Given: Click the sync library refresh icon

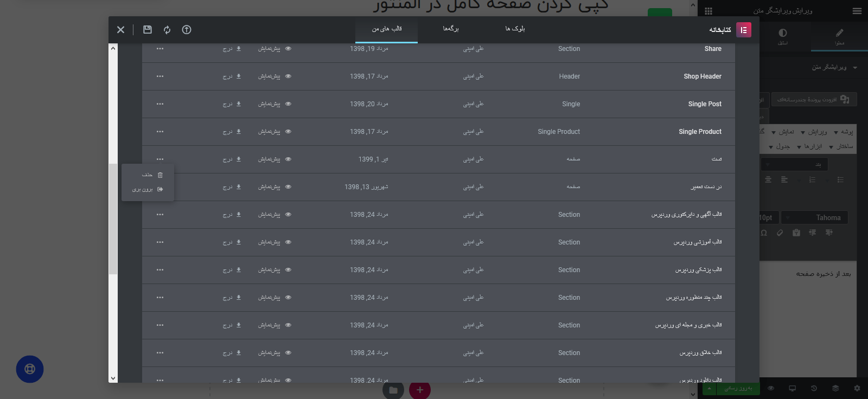Looking at the screenshot, I should point(167,30).
